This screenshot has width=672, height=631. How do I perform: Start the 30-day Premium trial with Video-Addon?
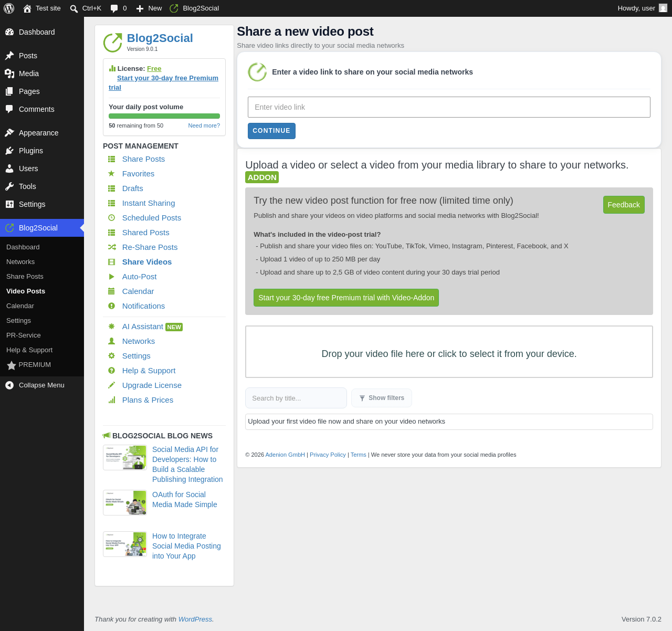[346, 298]
